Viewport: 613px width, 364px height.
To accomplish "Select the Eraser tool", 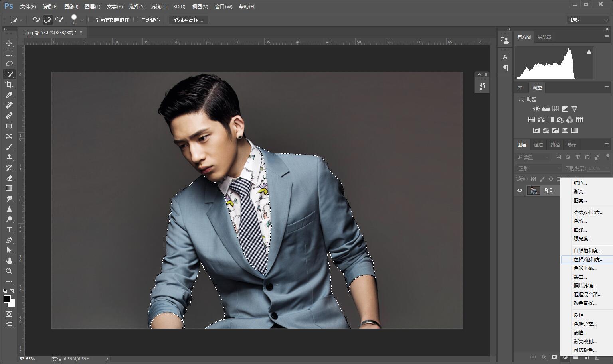I will (9, 178).
